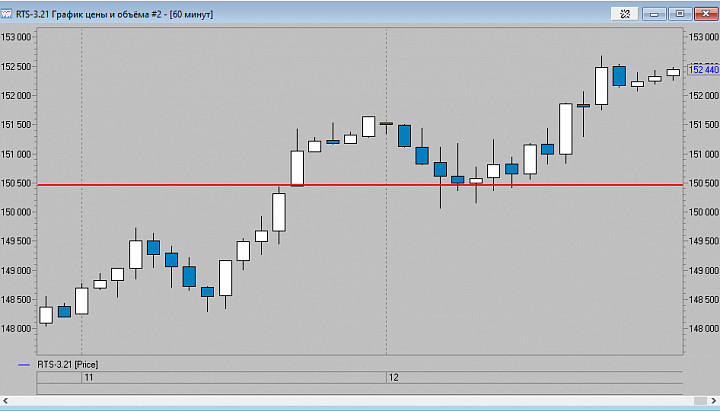720x411 pixels.
Task: Click the left scroll arrow of horizontal scrollbar
Action: (6, 401)
